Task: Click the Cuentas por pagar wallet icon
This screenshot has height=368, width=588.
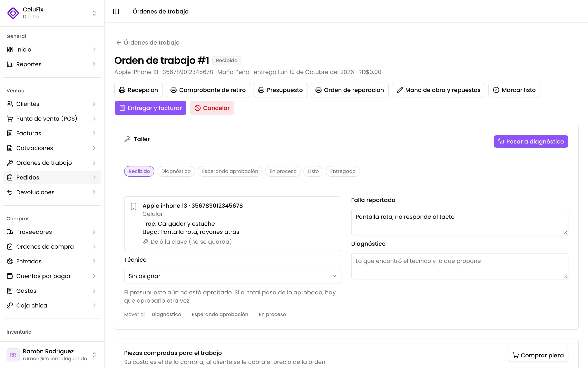Action: tap(10, 276)
